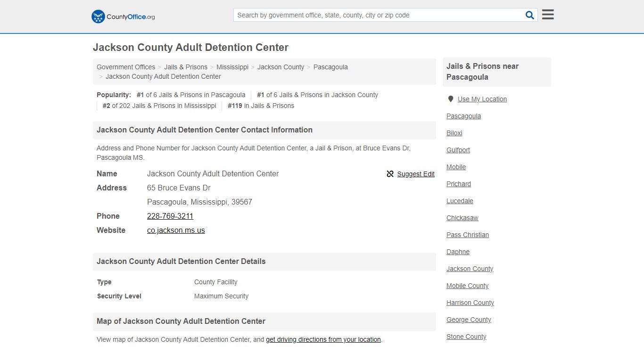Screen dimensions: 644x362
Task: Open Gulfport nearby link
Action: [x=458, y=150]
